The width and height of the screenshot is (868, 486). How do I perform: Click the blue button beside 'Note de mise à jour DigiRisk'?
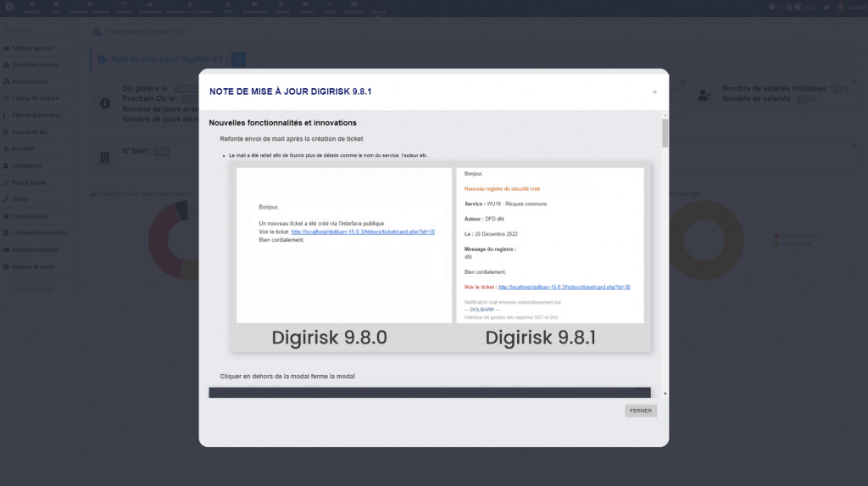[238, 59]
